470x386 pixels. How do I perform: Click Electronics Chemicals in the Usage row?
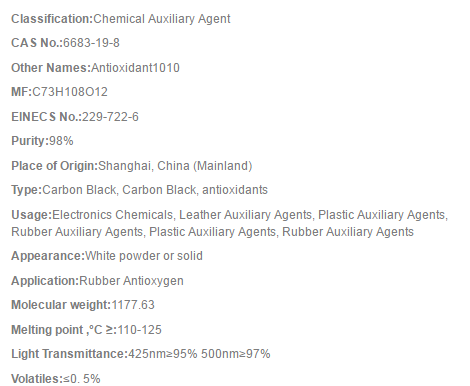[113, 215]
